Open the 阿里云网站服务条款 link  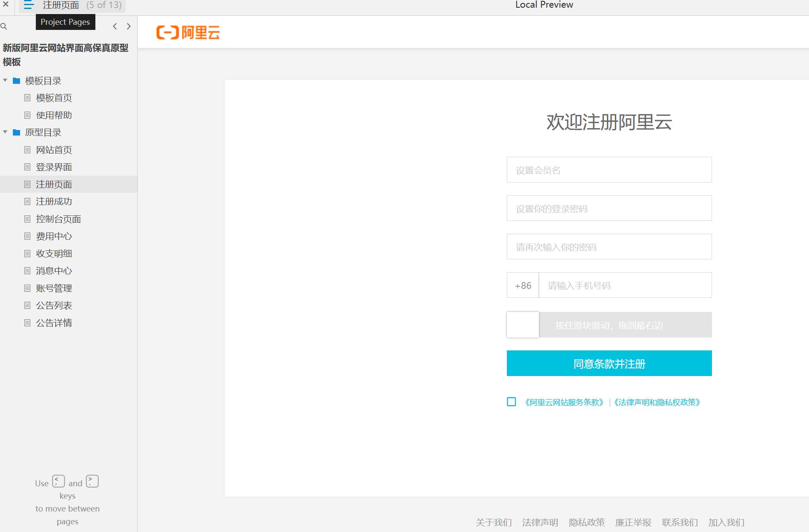click(x=564, y=402)
